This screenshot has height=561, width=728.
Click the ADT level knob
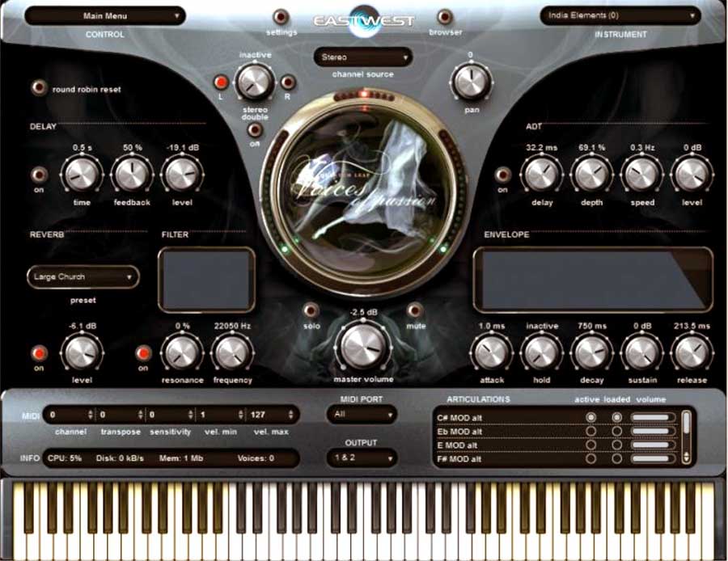[x=692, y=175]
